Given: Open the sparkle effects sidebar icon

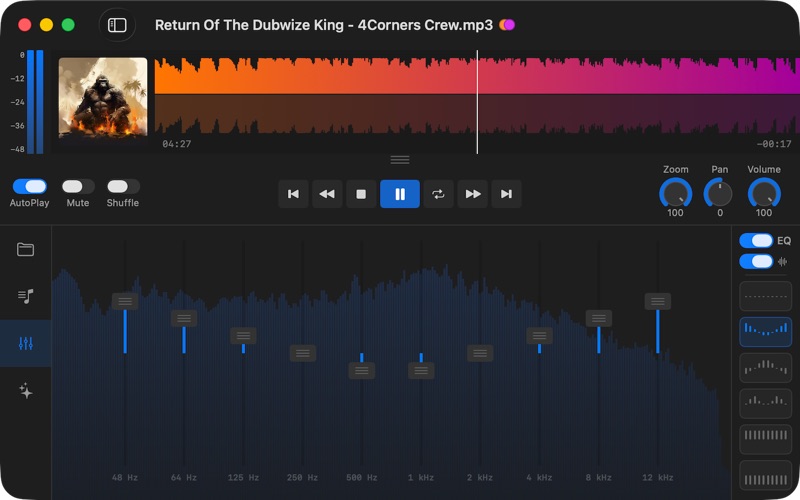Looking at the screenshot, I should [x=26, y=391].
